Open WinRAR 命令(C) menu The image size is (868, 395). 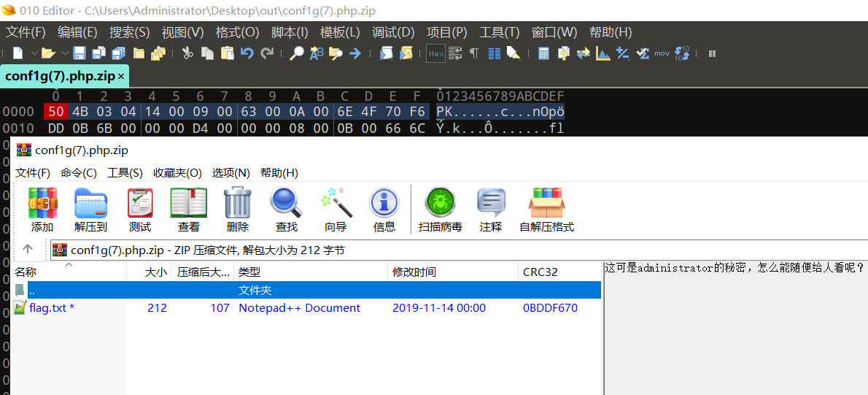pyautogui.click(x=79, y=173)
